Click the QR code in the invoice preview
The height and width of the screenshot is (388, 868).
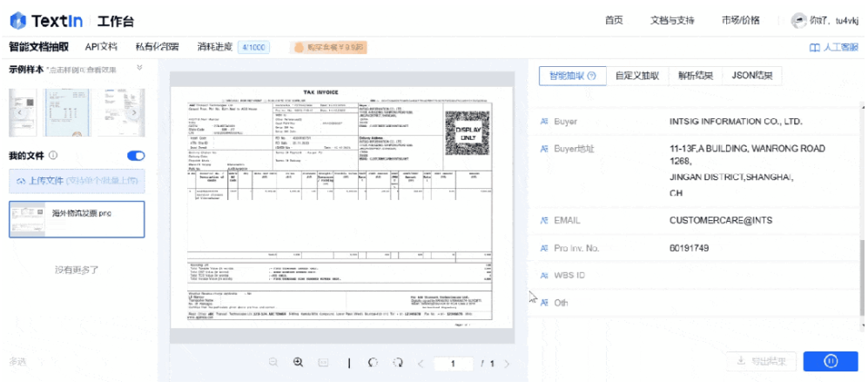467,132
